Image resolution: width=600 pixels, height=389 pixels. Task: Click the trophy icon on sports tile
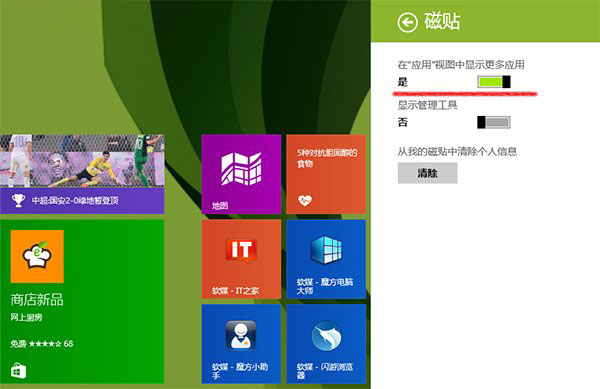[18, 200]
